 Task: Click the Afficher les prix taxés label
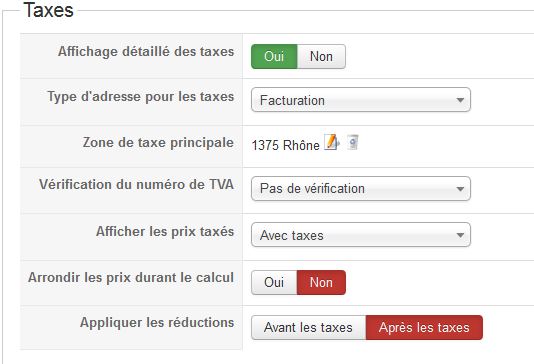click(x=165, y=232)
